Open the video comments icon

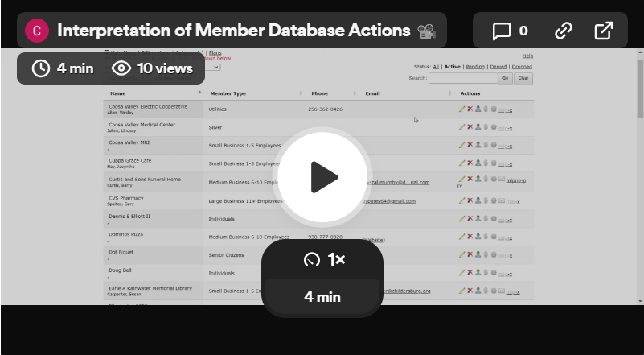point(510,31)
